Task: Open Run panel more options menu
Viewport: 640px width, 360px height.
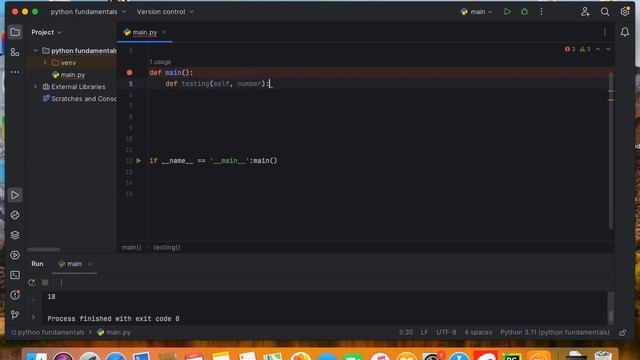Action: tap(61, 282)
